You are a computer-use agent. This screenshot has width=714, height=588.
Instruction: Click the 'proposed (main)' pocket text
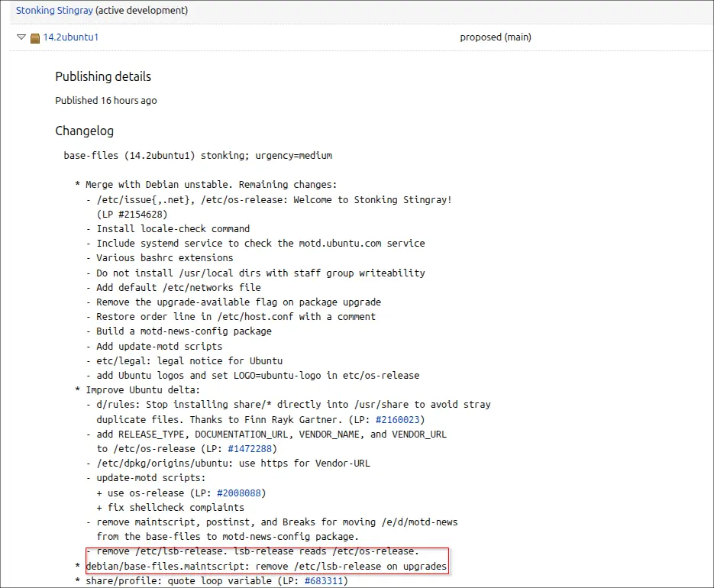496,37
